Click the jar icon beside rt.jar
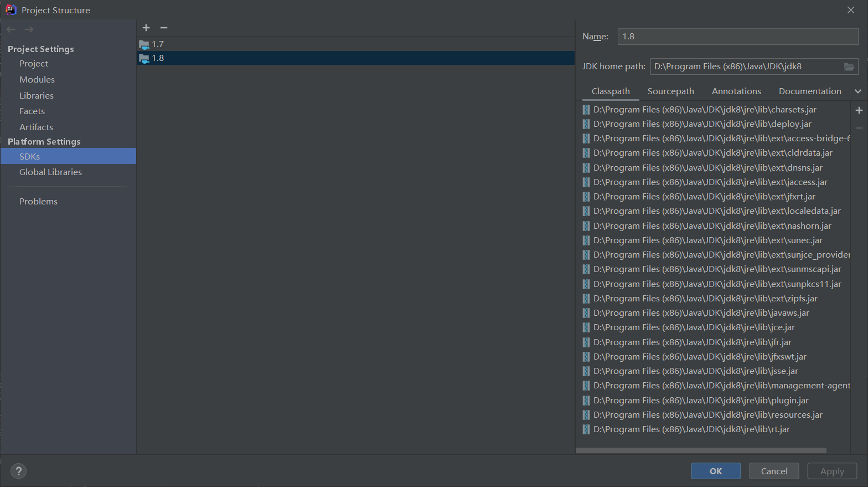 click(x=586, y=429)
